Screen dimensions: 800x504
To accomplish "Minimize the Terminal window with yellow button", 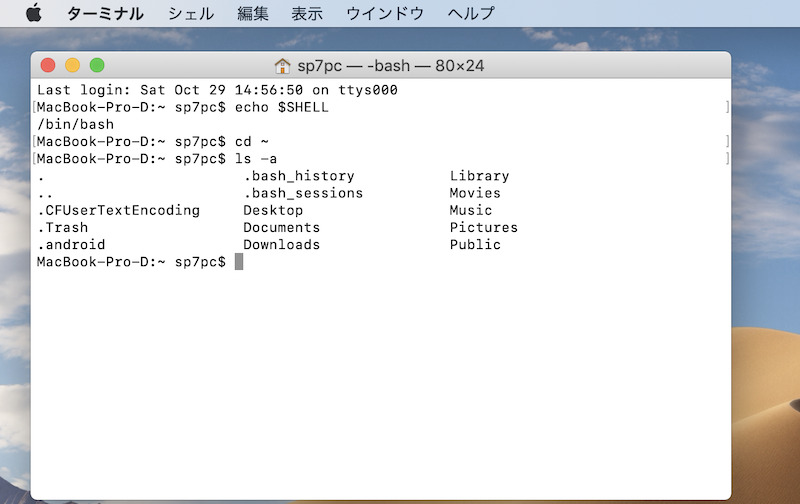I will (72, 66).
